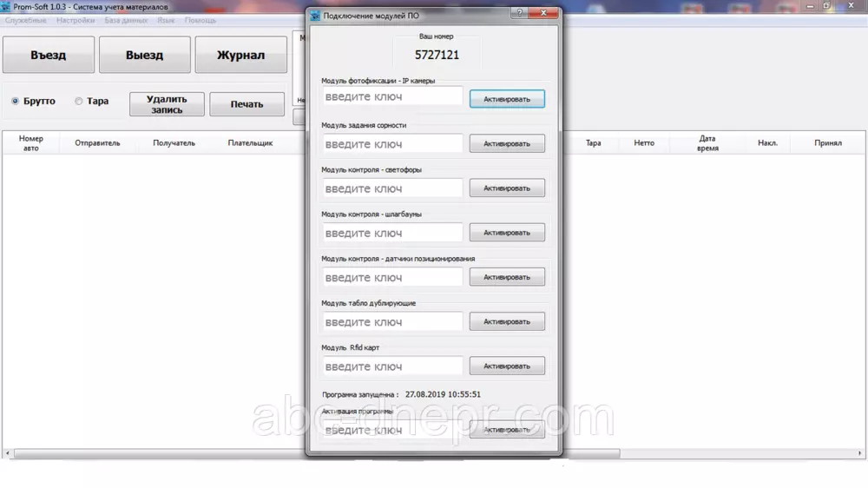The image size is (868, 488).
Task: Open the Настройки menu
Action: (x=76, y=20)
